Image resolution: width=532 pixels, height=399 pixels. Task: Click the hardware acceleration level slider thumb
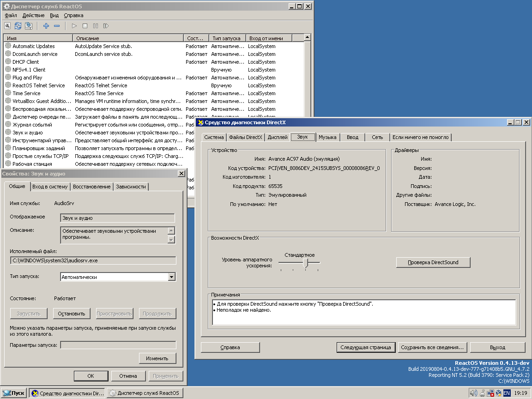click(305, 263)
